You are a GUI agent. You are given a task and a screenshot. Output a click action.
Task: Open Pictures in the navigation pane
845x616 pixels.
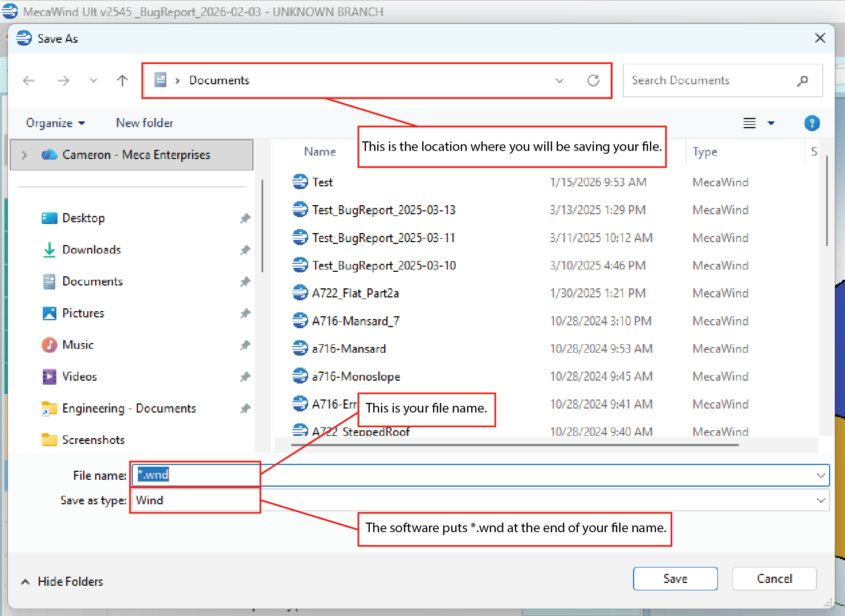coord(83,313)
